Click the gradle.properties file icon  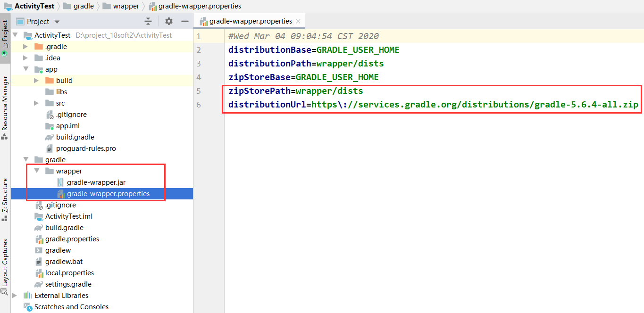tap(39, 239)
